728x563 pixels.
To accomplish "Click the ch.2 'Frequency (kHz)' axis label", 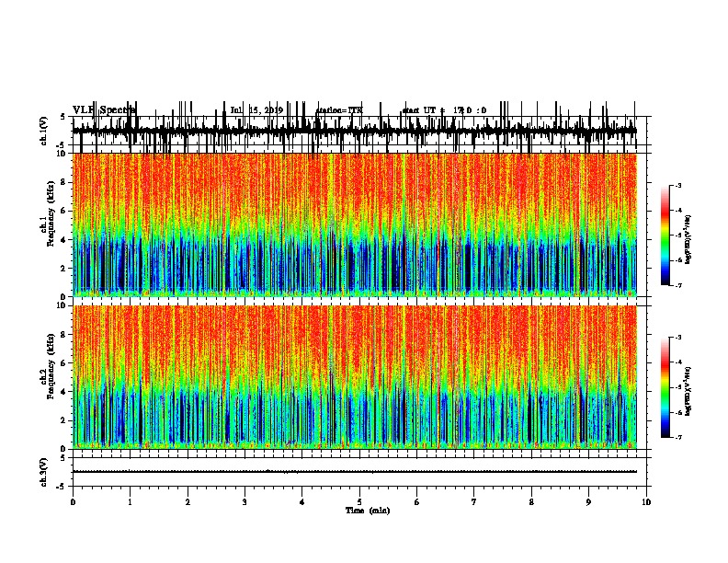I will click(51, 366).
